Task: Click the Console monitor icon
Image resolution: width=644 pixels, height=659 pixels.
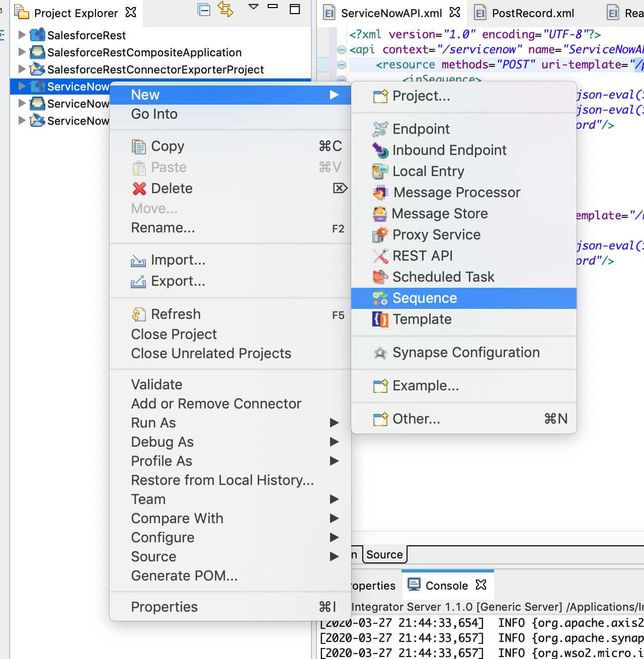Action: pos(414,585)
